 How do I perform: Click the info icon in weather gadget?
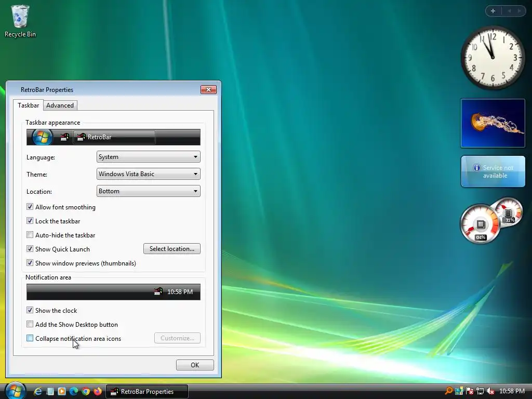[x=477, y=168]
